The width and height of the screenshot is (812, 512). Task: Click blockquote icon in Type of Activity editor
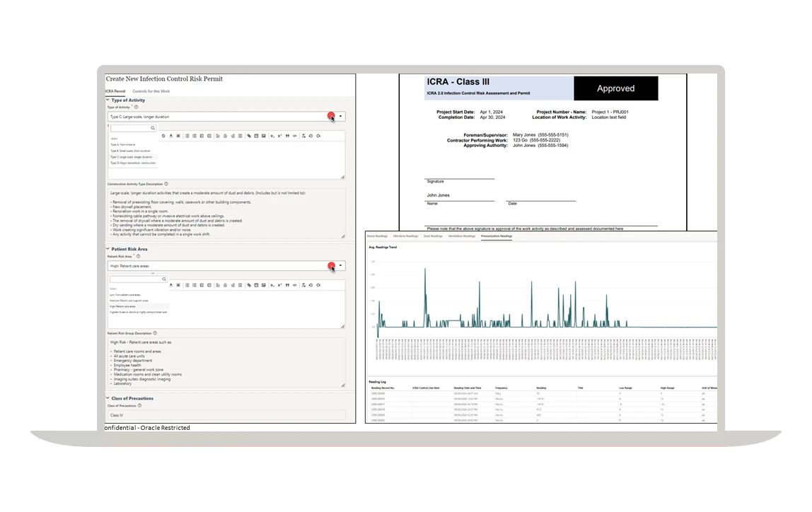tap(288, 136)
